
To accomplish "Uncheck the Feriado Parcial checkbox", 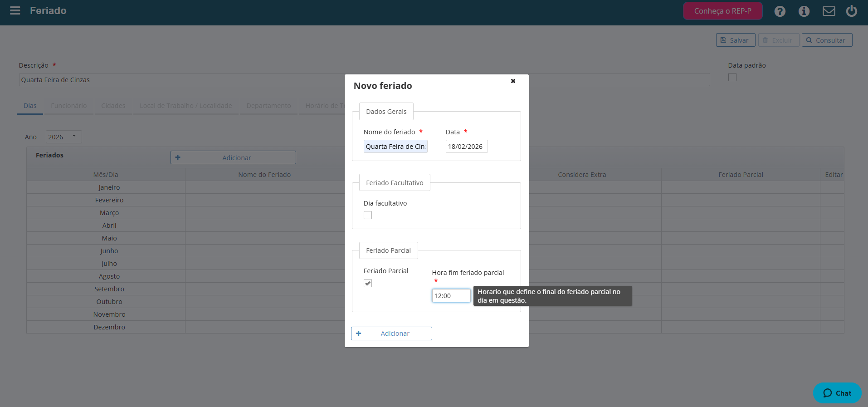I will point(367,283).
